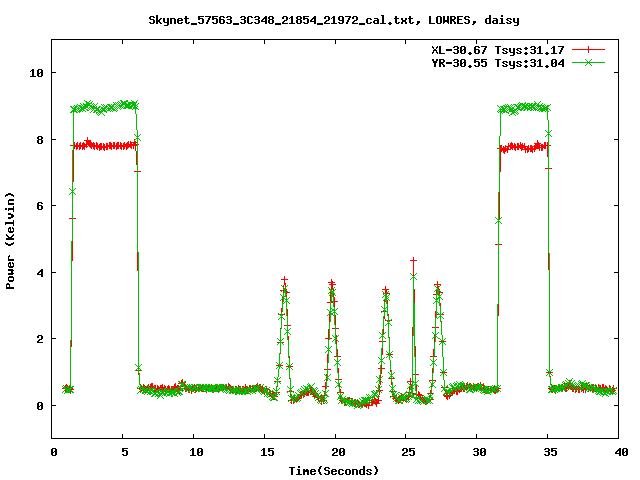
Task: Click the legend entry XL-30.67 Tsys:31.17
Action: coord(498,50)
